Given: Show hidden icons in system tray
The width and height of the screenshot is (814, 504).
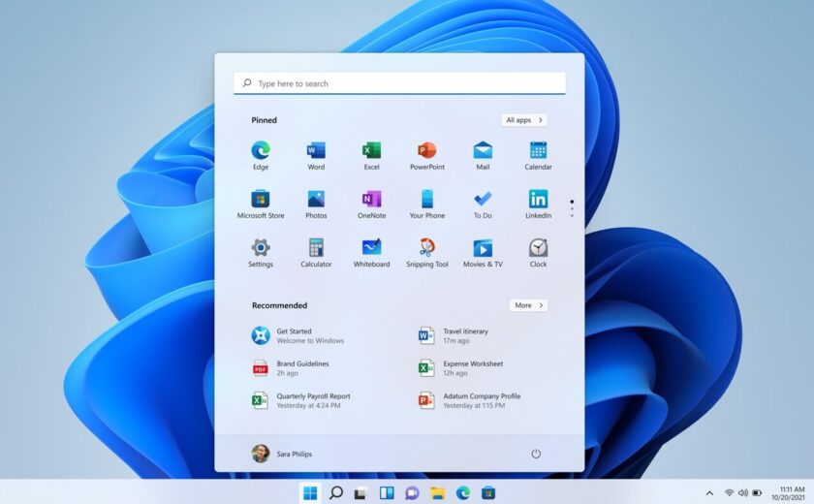Looking at the screenshot, I should [x=709, y=492].
